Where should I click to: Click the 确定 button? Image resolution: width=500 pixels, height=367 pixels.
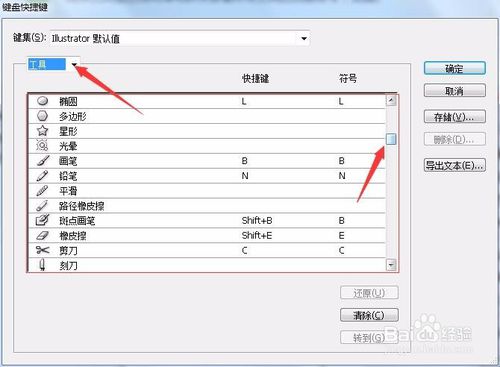tap(455, 69)
